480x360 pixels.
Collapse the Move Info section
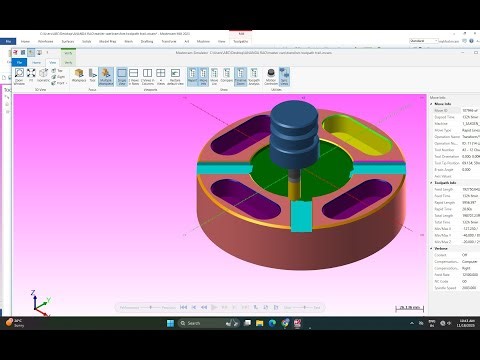click(432, 104)
